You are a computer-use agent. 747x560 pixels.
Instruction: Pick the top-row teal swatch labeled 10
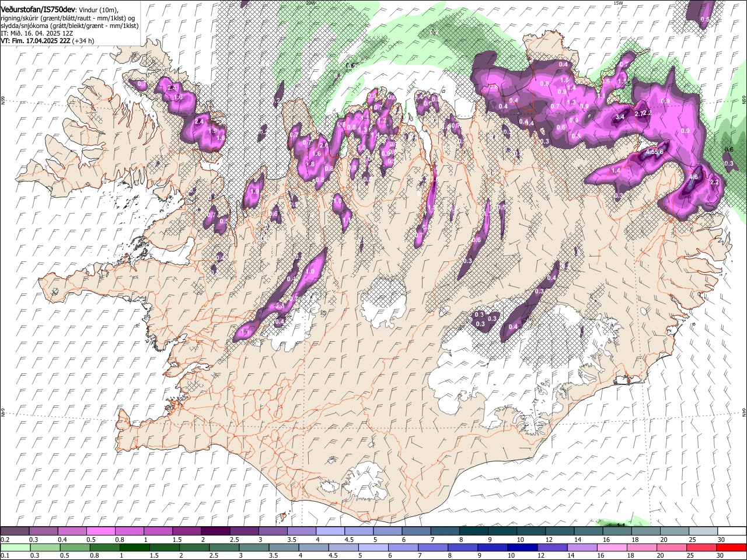[530, 531]
